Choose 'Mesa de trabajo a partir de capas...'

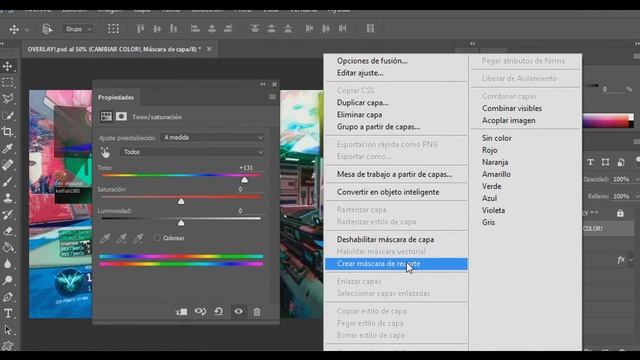click(x=394, y=174)
